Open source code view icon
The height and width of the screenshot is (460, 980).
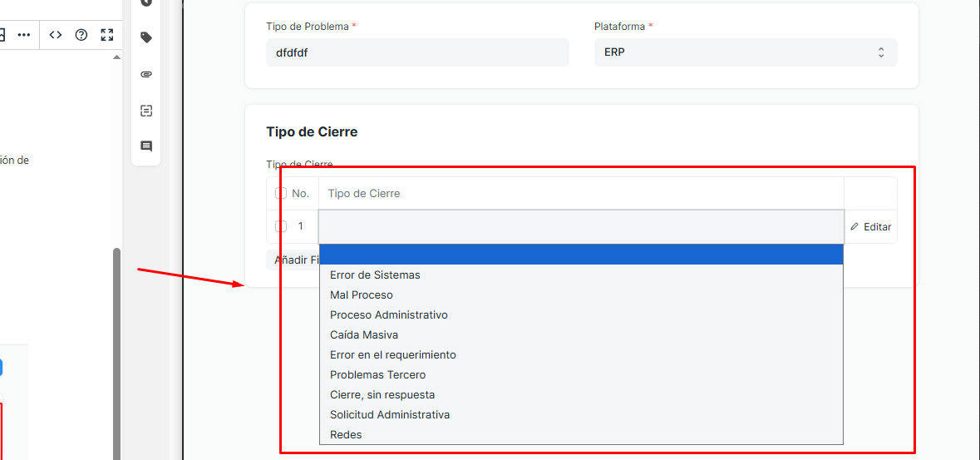click(x=56, y=35)
